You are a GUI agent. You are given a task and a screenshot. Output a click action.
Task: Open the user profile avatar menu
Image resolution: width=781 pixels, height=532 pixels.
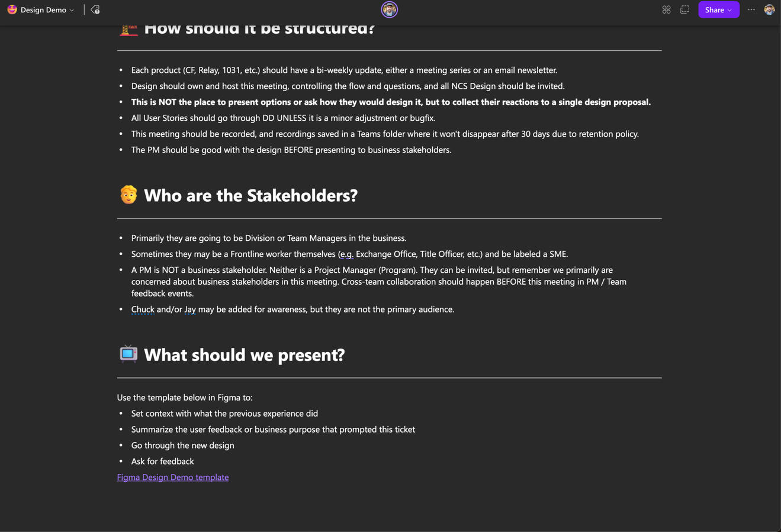(x=769, y=9)
